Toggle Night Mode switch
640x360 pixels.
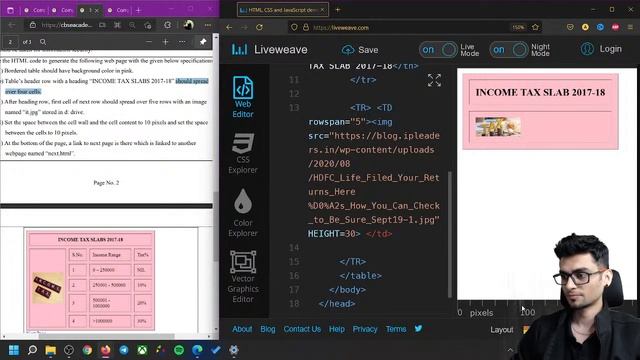pos(509,50)
